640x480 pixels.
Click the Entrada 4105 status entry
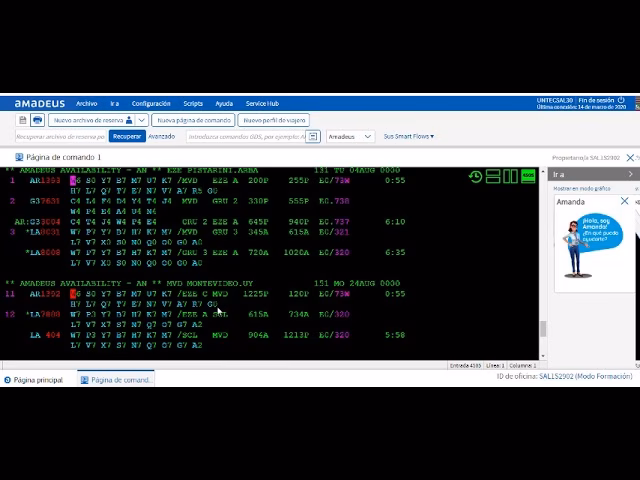(x=465, y=366)
